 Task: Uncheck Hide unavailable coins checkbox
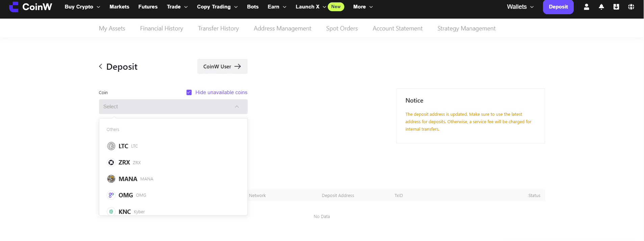point(189,92)
